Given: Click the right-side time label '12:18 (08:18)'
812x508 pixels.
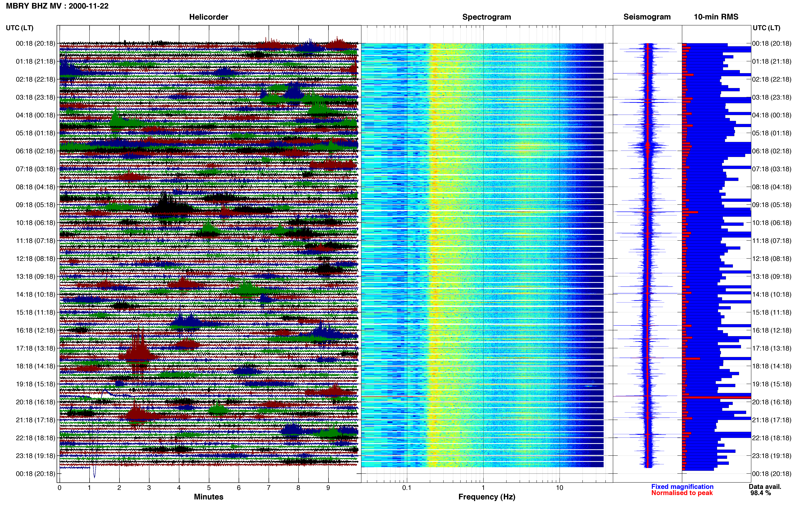Looking at the screenshot, I should [x=772, y=259].
